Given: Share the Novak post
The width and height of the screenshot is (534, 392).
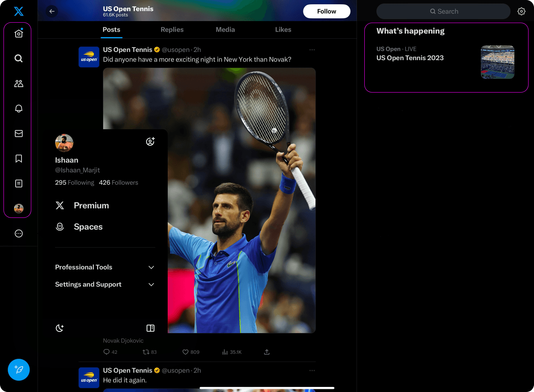Looking at the screenshot, I should [x=267, y=352].
